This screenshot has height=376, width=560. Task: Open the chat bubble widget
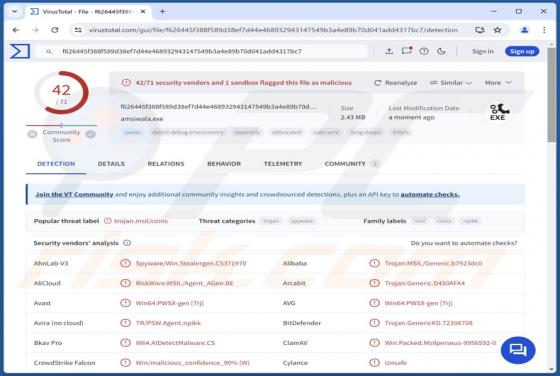[x=518, y=350]
